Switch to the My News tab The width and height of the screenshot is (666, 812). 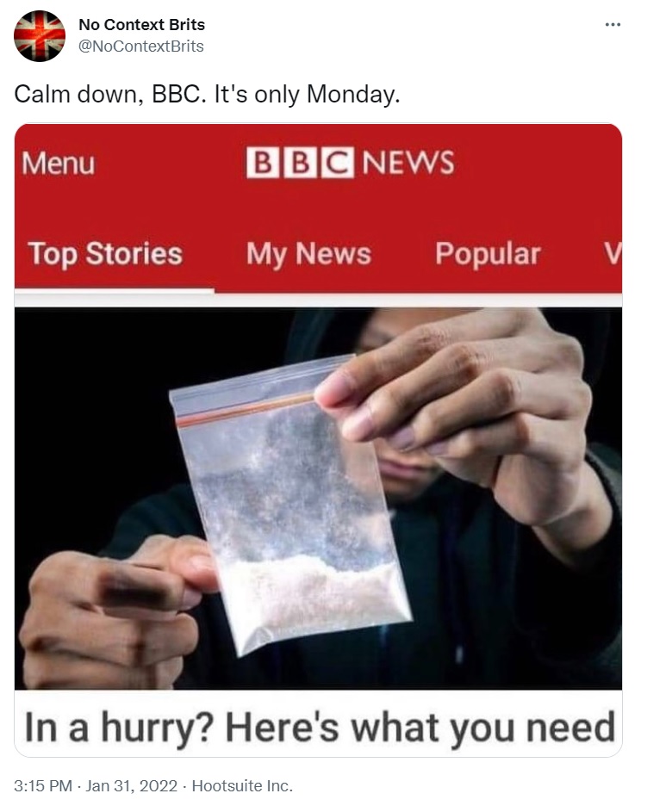309,254
